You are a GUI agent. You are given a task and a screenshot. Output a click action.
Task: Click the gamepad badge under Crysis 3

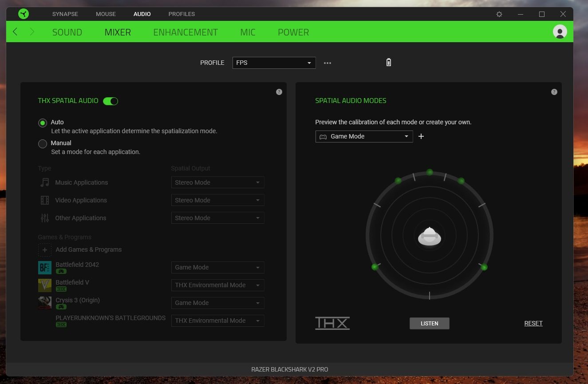pyautogui.click(x=61, y=307)
